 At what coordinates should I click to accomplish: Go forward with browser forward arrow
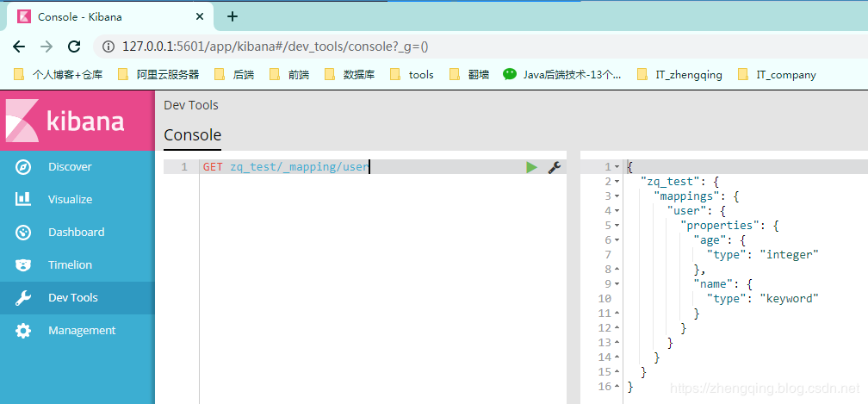tap(46, 47)
